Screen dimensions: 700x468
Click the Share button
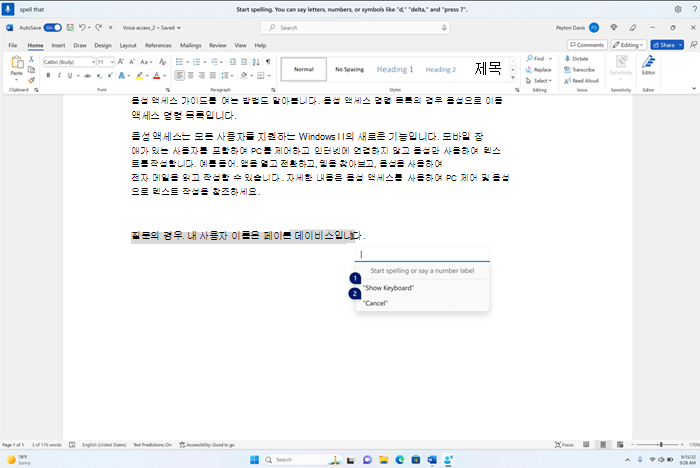(663, 45)
